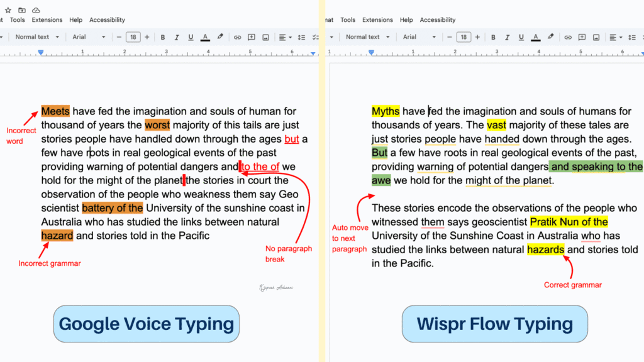Screen dimensions: 644x362
Task: Toggle Underline in the right window toolbar
Action: point(521,37)
